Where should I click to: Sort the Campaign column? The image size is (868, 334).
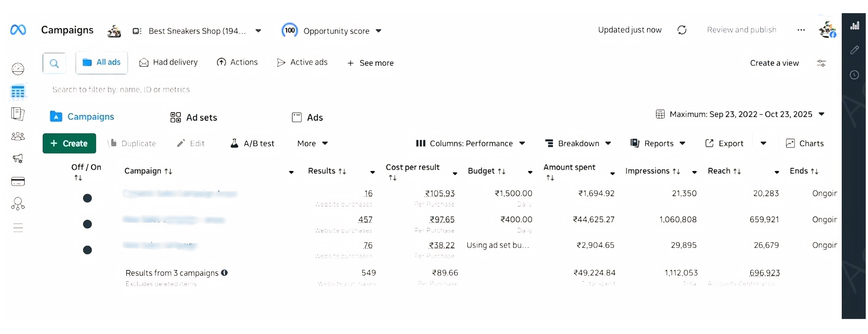point(168,171)
